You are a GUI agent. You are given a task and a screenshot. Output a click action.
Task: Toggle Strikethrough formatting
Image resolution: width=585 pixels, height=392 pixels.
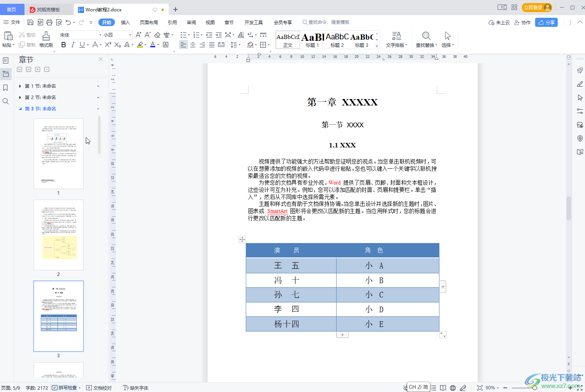95,45
